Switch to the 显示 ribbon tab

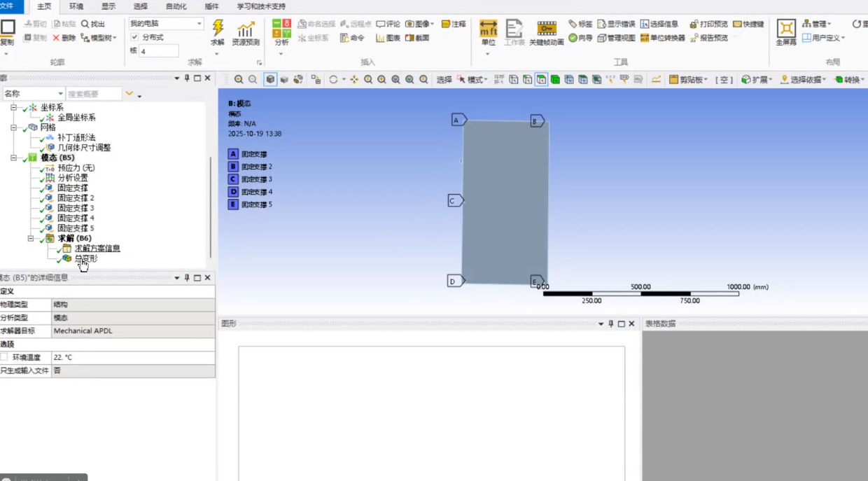108,6
